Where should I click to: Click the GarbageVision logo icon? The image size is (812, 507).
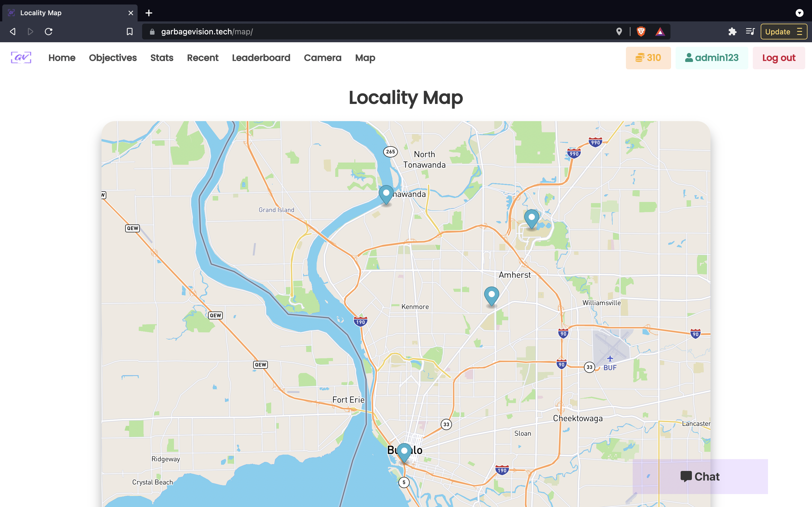tap(21, 58)
